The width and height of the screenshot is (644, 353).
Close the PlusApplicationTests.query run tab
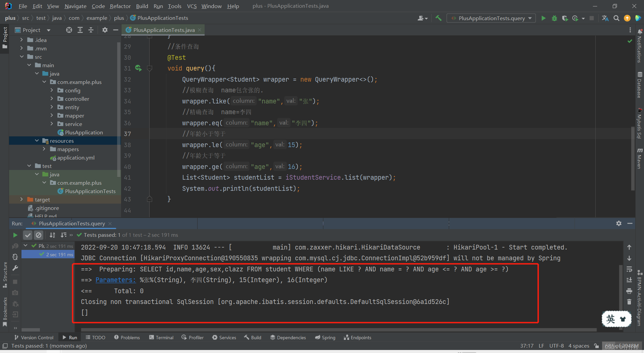coord(110,223)
